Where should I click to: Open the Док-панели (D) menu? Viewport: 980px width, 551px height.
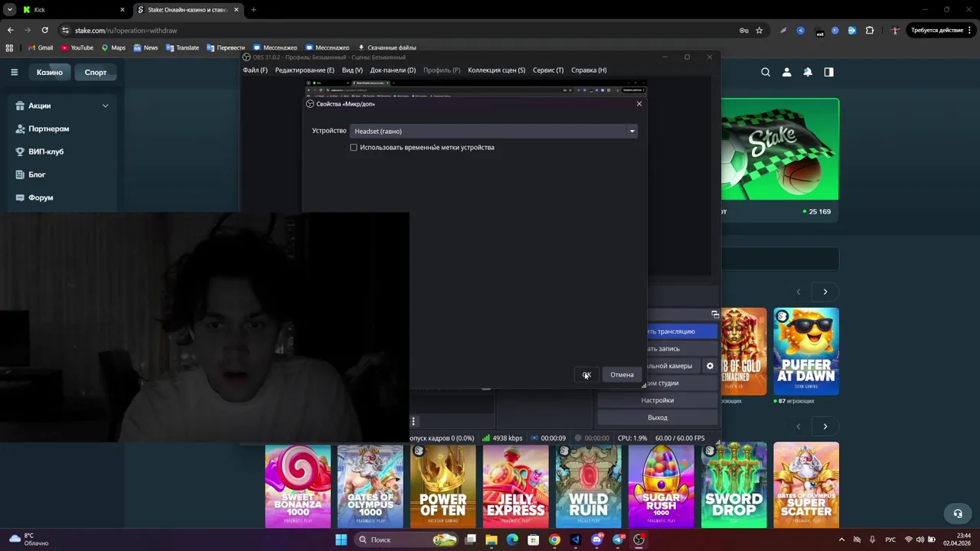tap(393, 70)
